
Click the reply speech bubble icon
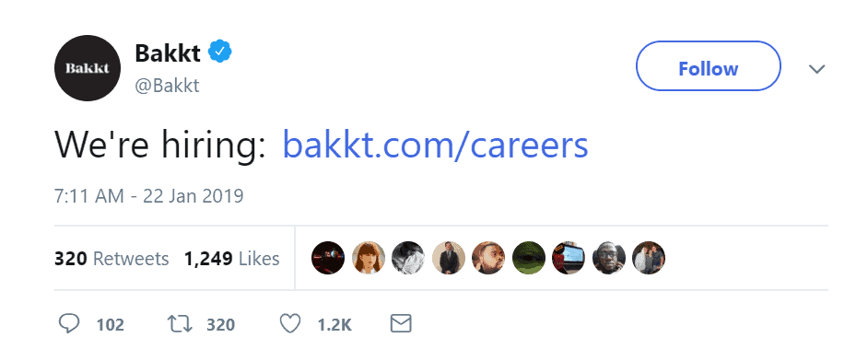69,324
